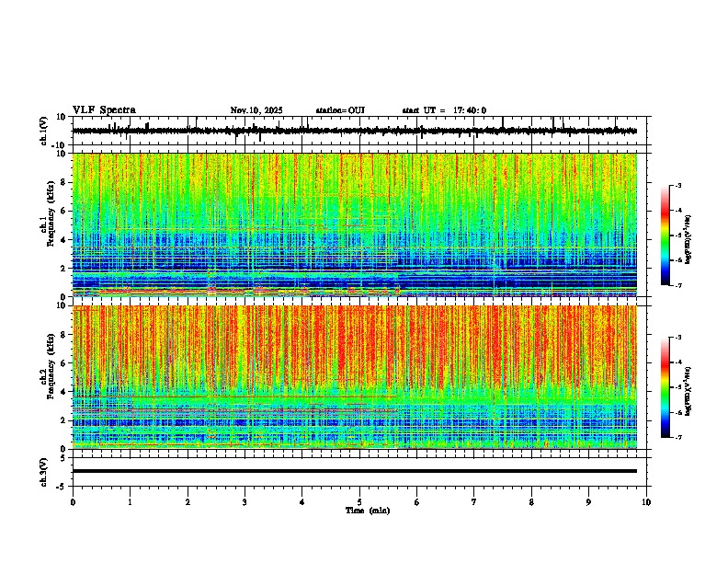This screenshot has width=728, height=563.
Task: Click time tick label "9" on x-axis
Action: click(588, 502)
